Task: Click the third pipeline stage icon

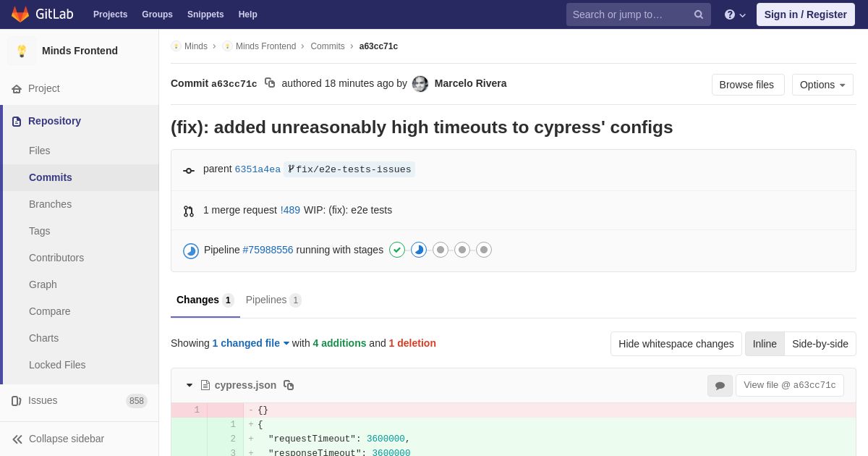Action: click(x=441, y=250)
